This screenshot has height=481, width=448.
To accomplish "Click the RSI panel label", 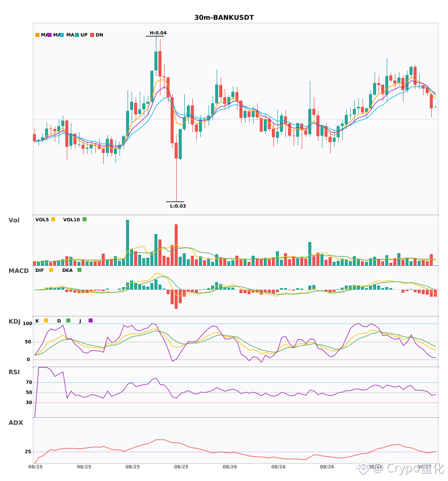I will (14, 372).
